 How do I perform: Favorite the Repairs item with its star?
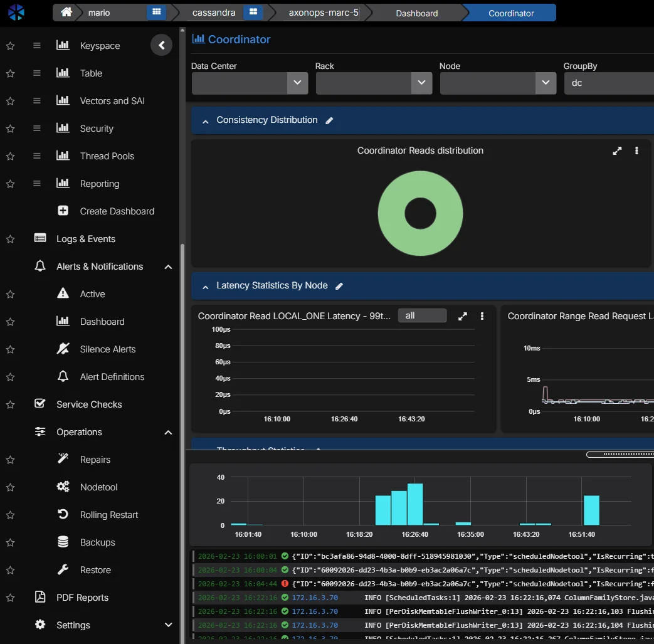pos(10,460)
